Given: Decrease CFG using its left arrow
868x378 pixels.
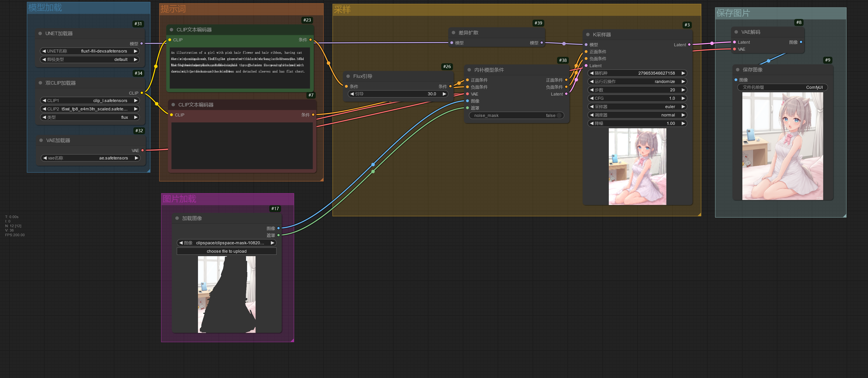Looking at the screenshot, I should pyautogui.click(x=591, y=98).
